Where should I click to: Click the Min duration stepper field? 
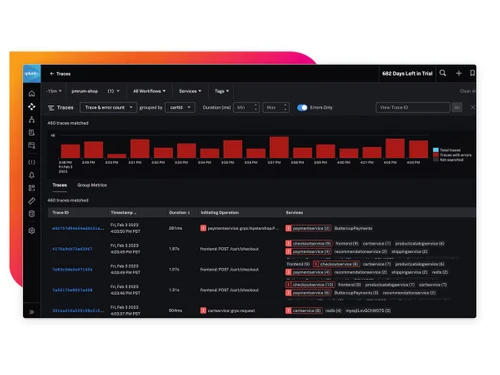(246, 107)
